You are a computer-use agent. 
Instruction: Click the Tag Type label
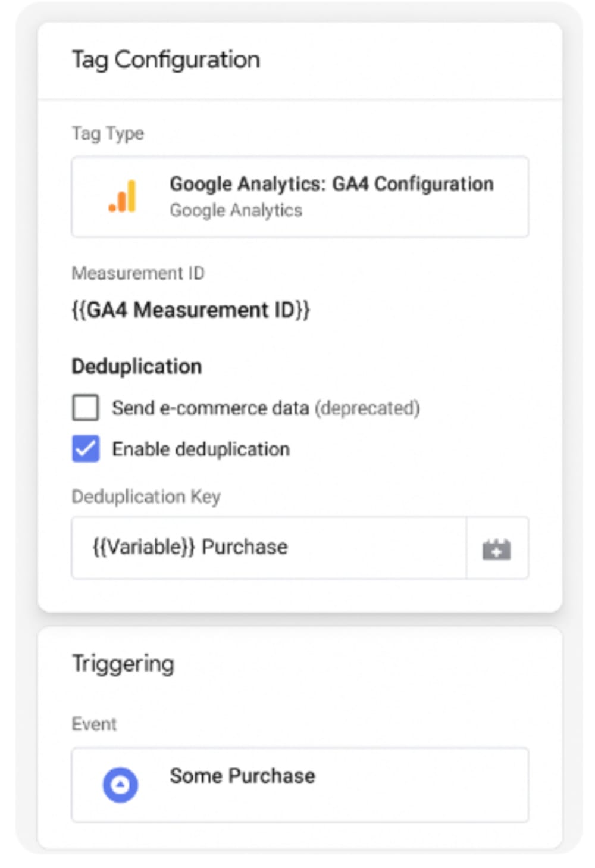click(108, 133)
